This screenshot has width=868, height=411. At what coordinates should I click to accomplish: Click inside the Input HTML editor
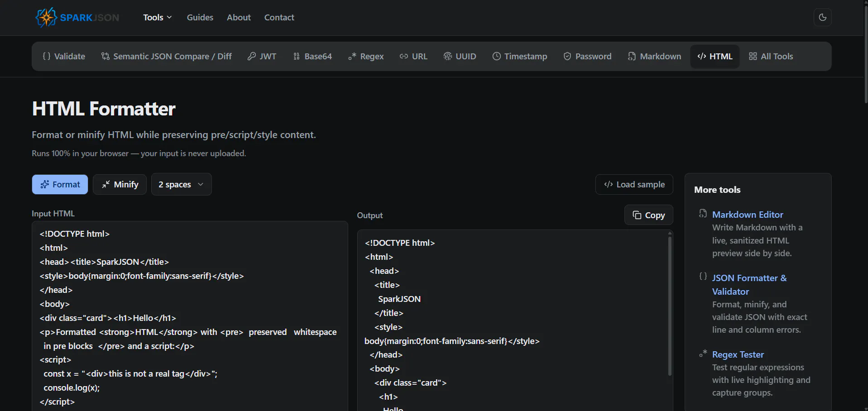tap(190, 317)
